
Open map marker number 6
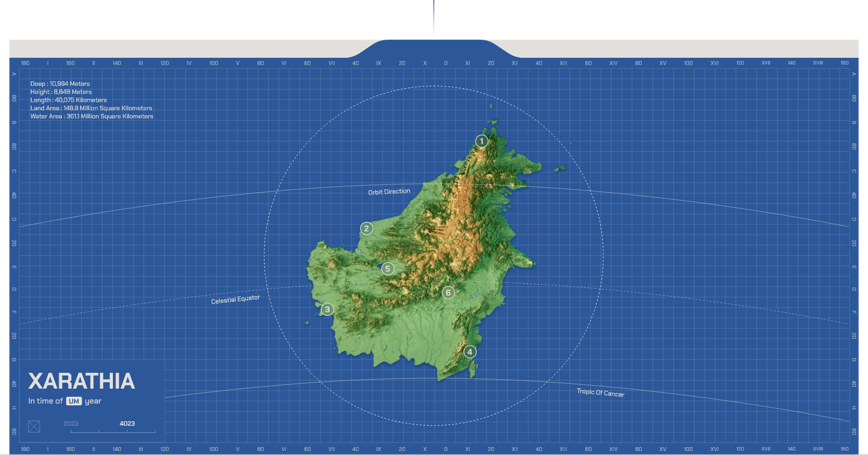(448, 293)
